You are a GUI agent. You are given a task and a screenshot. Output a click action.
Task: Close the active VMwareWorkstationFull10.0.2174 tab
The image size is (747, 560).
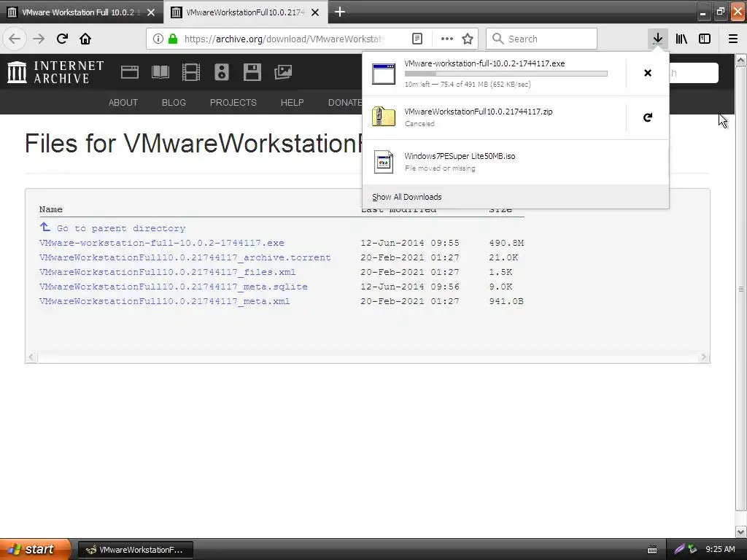pyautogui.click(x=315, y=12)
